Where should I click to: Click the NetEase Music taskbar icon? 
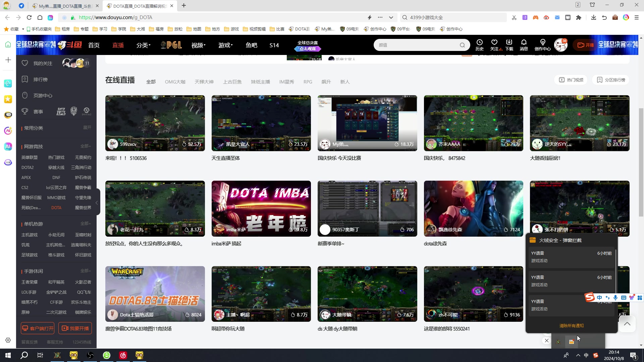click(x=123, y=355)
